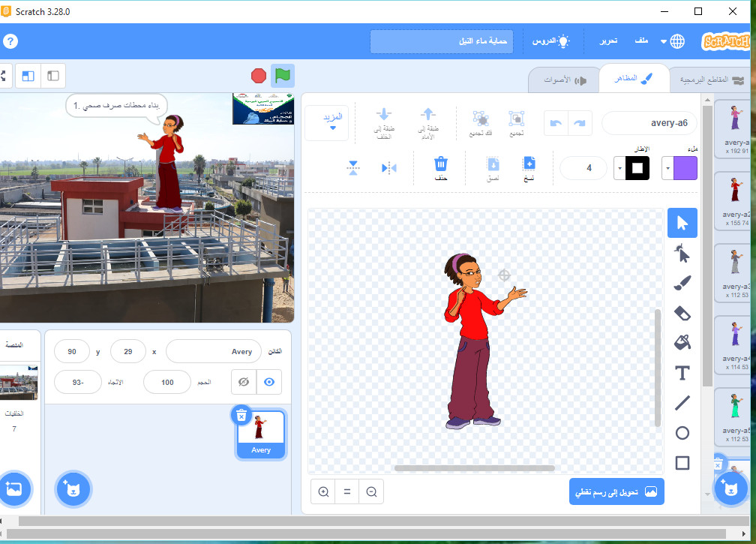Select the avery-a2 costume thumbnail
This screenshot has width=756, height=544.
click(733, 200)
